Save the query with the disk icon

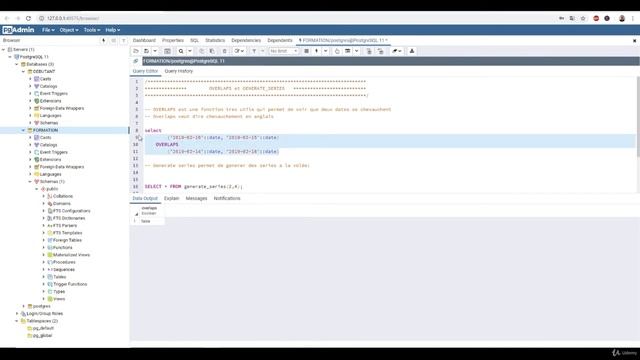point(147,51)
